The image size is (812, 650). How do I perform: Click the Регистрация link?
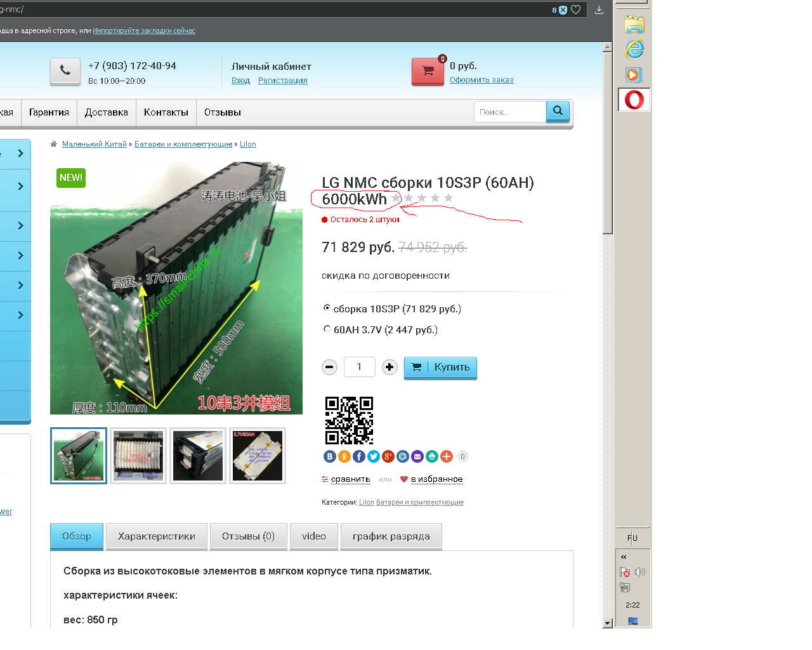point(283,81)
